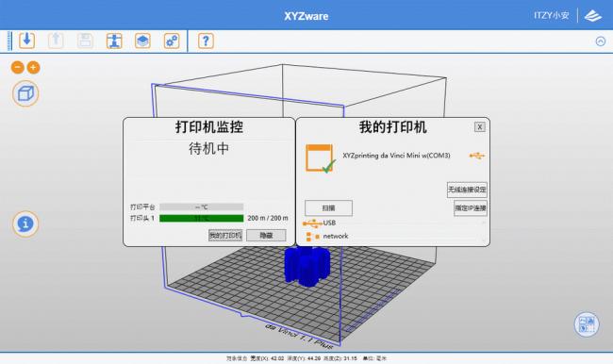This screenshot has width=613, height=364.
Task: Click the 指定IP连接 button
Action: [471, 208]
